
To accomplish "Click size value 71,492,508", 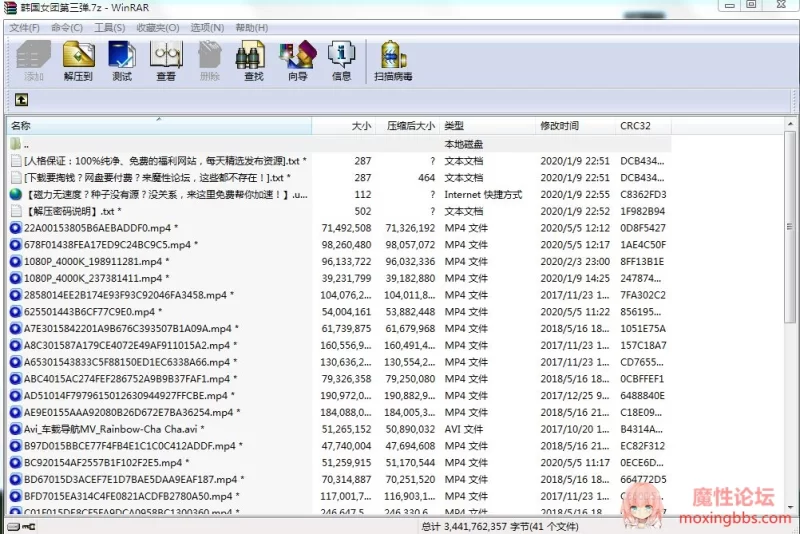I will point(346,228).
